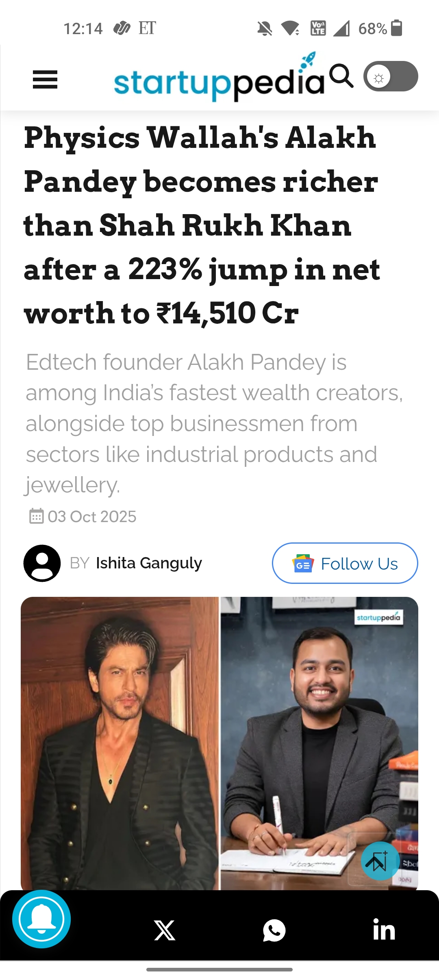Viewport: 439px width, 980px height.
Task: Tap the muted notifications bell in status bar
Action: coord(265,29)
